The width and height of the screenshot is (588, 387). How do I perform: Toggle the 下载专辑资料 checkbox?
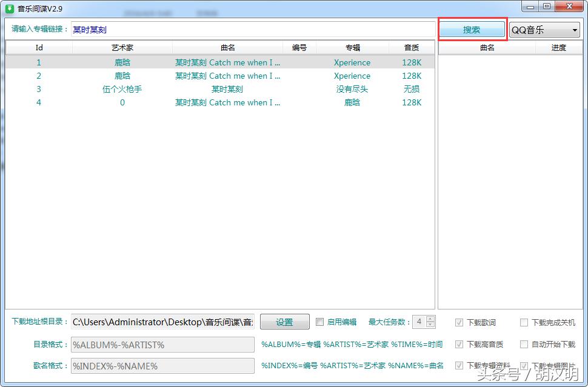pyautogui.click(x=459, y=366)
